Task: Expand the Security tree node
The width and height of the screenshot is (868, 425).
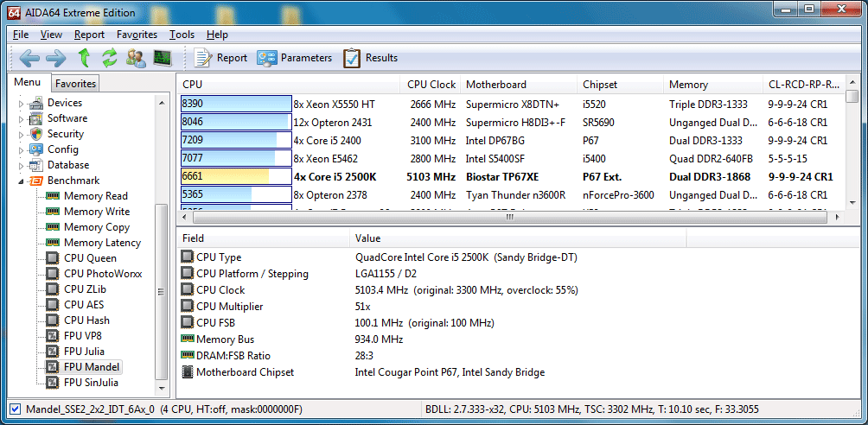Action: (x=22, y=134)
